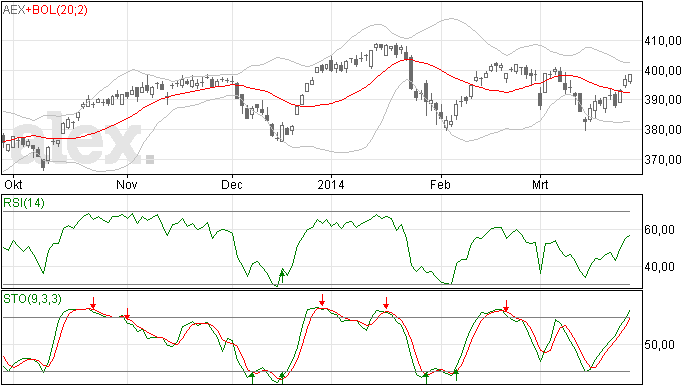
Task: Click the Okt month label
Action: tap(13, 184)
